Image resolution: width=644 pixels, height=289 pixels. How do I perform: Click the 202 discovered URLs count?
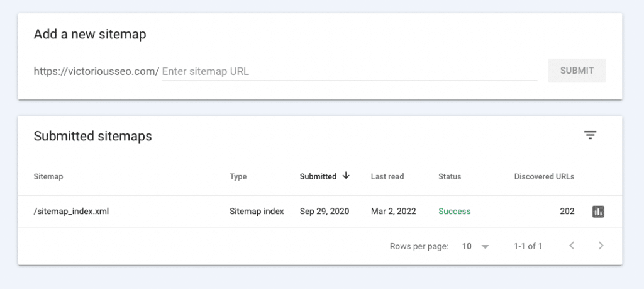tap(567, 212)
